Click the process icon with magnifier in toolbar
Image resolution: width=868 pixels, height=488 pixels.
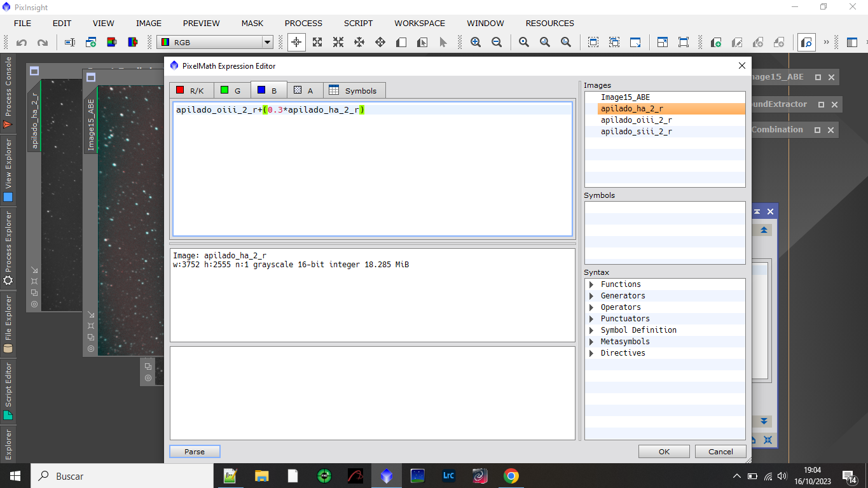pos(807,43)
